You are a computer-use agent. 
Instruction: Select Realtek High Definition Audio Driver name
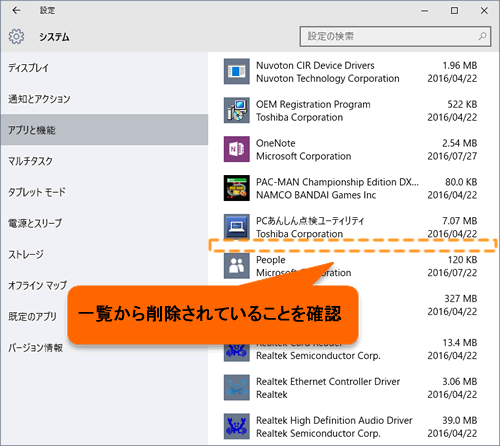click(x=334, y=420)
